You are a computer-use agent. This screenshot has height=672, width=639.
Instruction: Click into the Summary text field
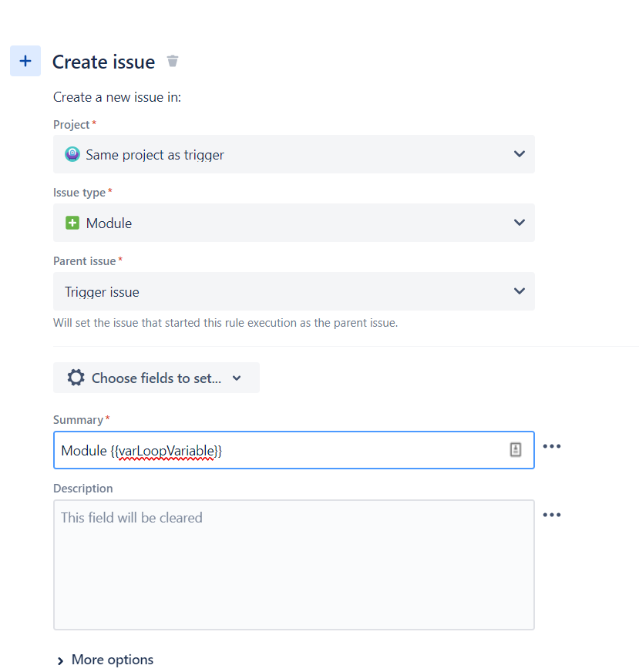tap(294, 450)
